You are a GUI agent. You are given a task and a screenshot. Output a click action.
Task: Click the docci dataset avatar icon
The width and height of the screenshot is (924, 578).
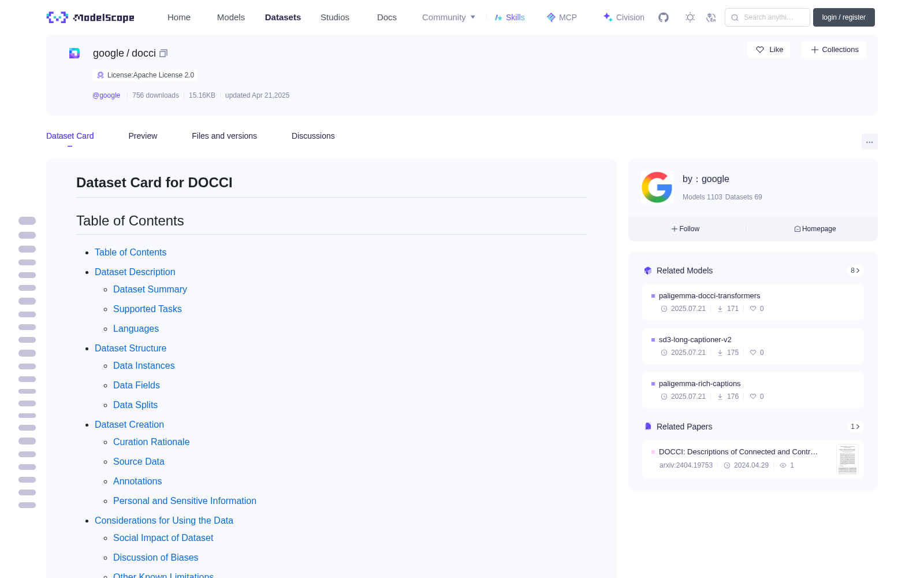74,53
